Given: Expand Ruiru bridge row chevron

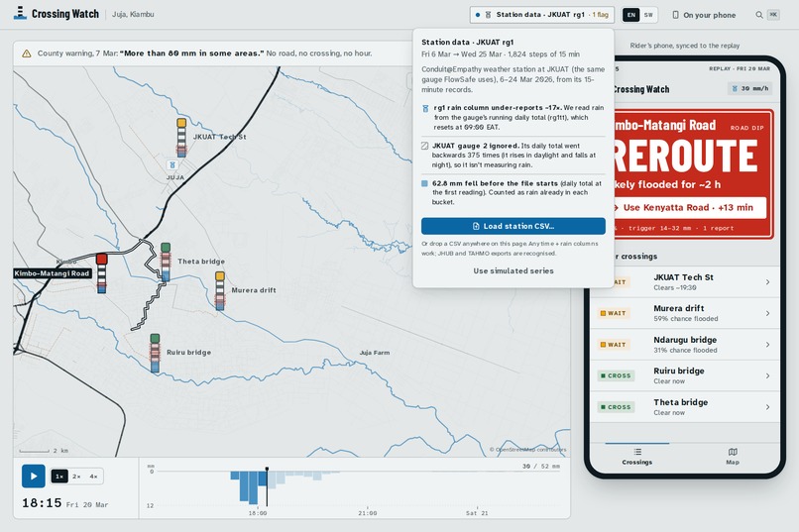Looking at the screenshot, I should (767, 376).
